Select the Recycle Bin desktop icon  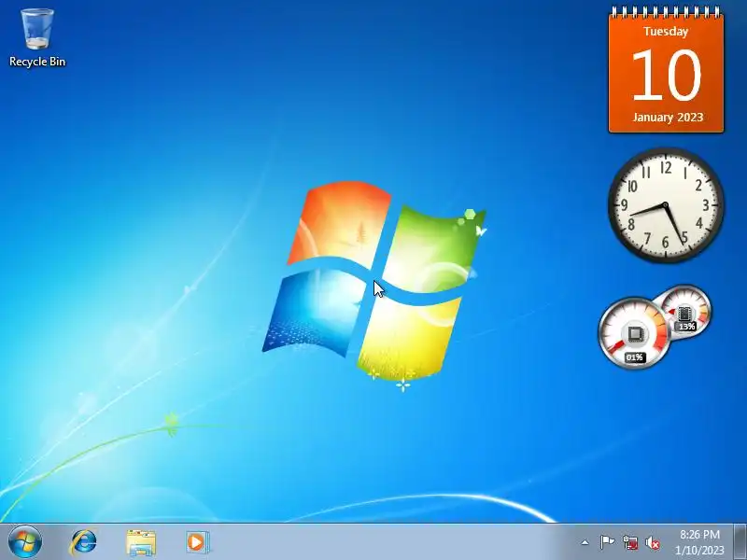[37, 37]
